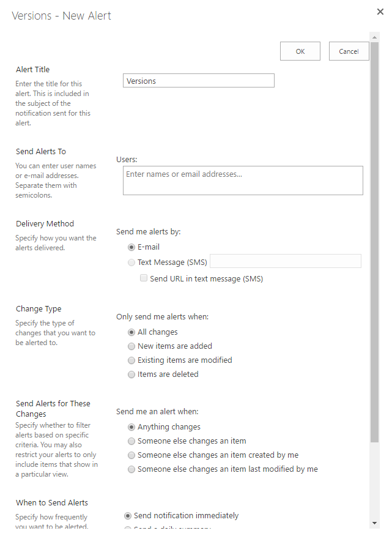The height and width of the screenshot is (536, 392).
Task: Click the Delivery Method heading
Action: [45, 223]
